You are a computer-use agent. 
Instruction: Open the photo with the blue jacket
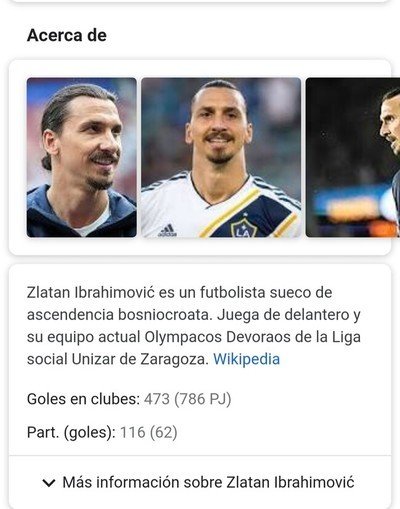(x=82, y=157)
